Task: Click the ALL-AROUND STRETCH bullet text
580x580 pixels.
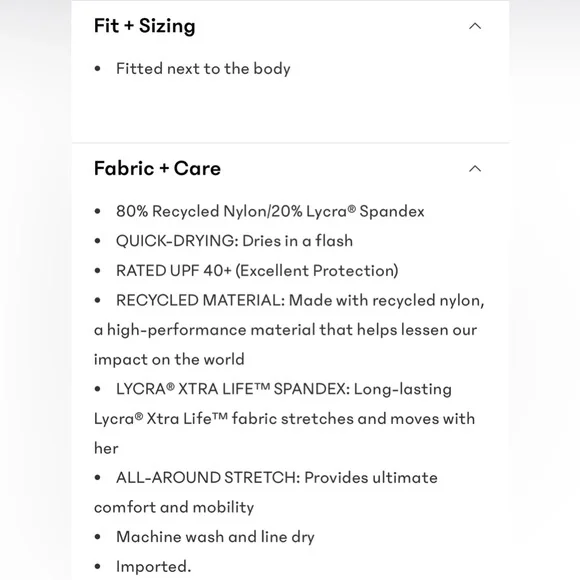Action: click(x=277, y=478)
